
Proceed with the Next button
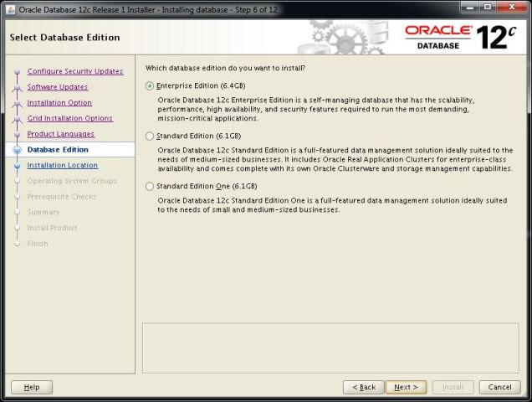pyautogui.click(x=406, y=387)
